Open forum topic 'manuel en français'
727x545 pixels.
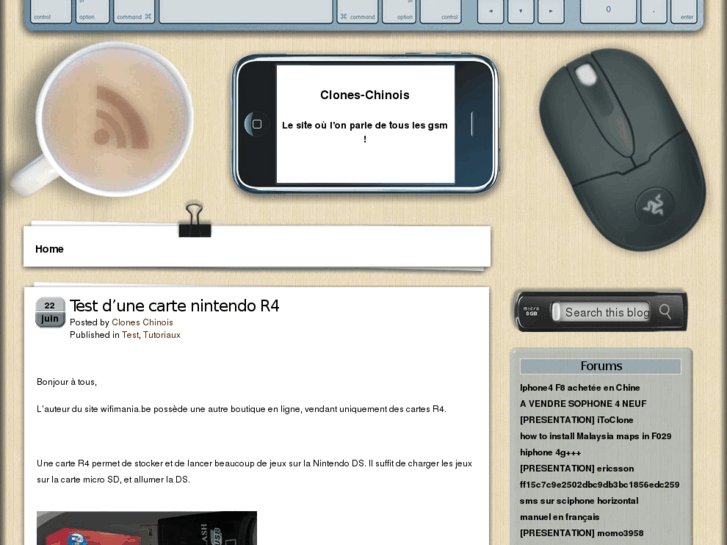coord(560,517)
